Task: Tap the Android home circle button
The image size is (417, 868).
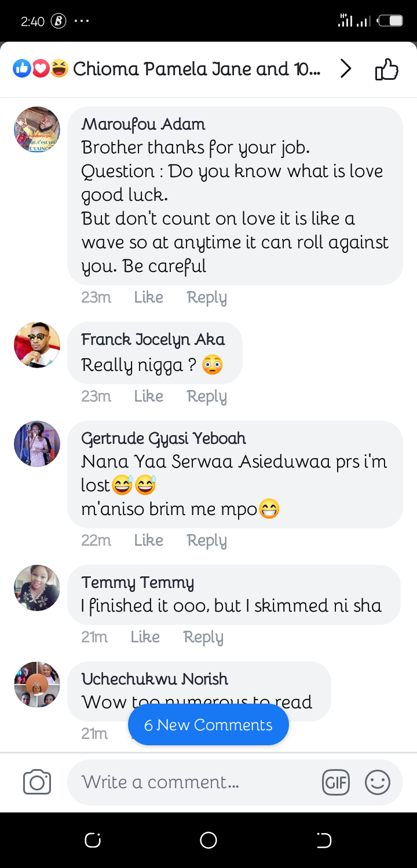Action: coord(209,840)
